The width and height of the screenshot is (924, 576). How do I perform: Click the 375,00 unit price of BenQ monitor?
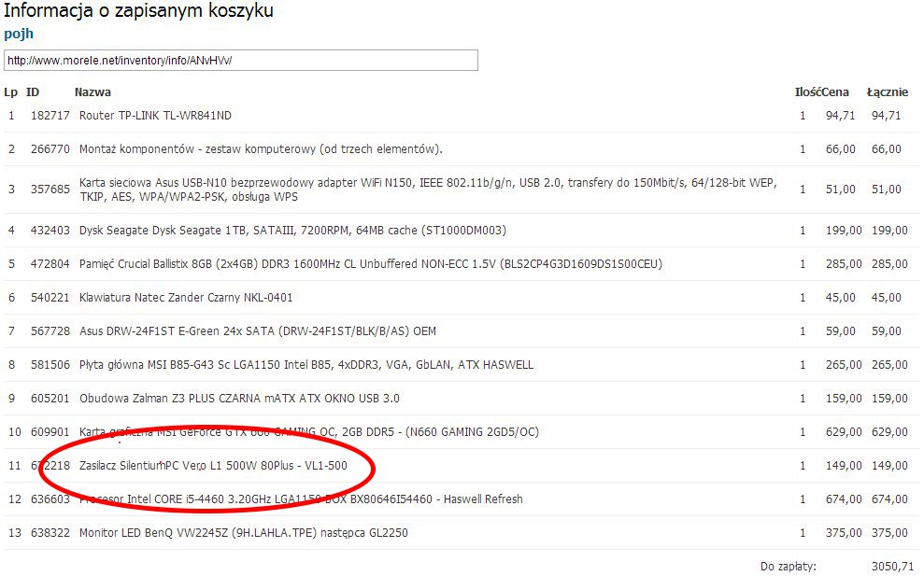pos(844,532)
